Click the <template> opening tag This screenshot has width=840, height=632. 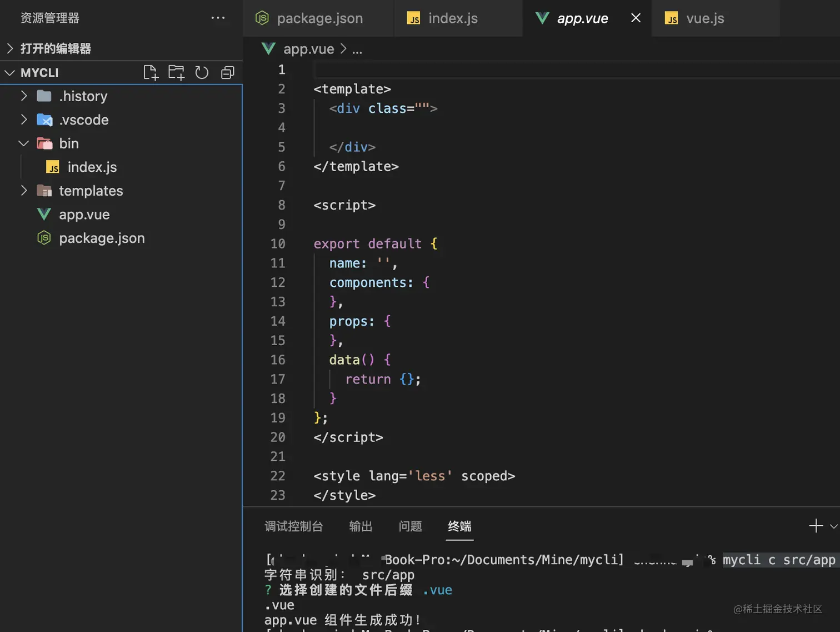click(352, 89)
